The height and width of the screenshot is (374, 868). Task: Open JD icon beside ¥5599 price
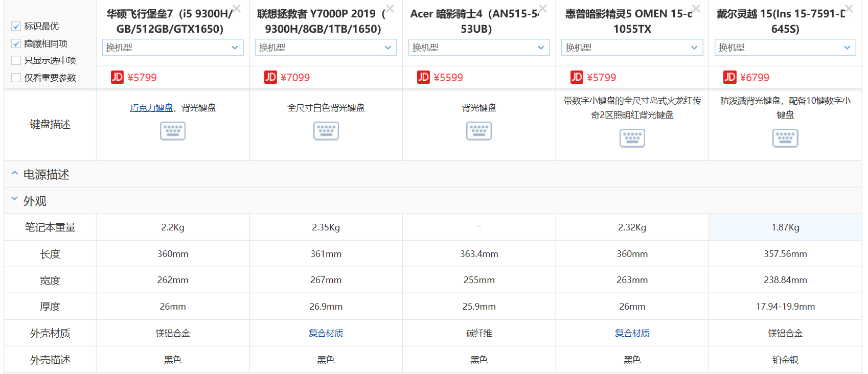tap(423, 77)
